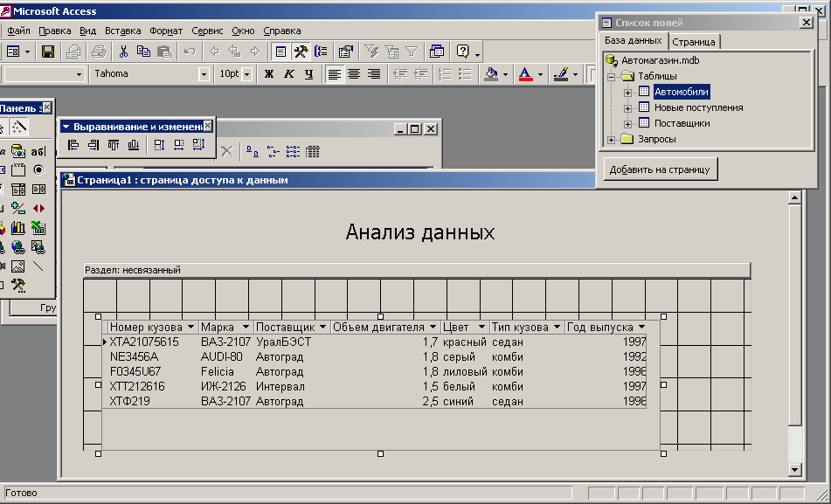Select align left paragraph button
The width and height of the screenshot is (831, 504).
click(x=334, y=74)
